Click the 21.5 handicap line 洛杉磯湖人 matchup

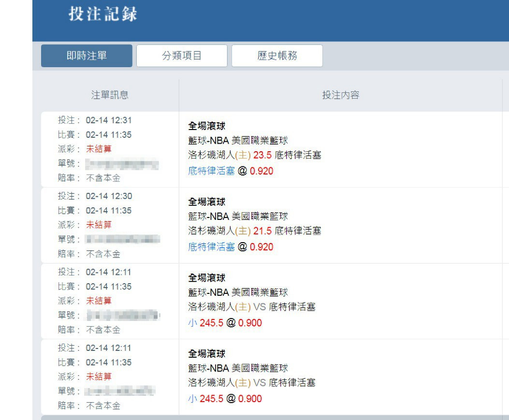point(254,231)
